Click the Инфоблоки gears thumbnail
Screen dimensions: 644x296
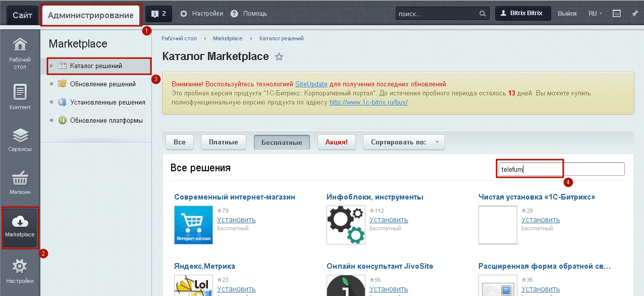point(346,225)
